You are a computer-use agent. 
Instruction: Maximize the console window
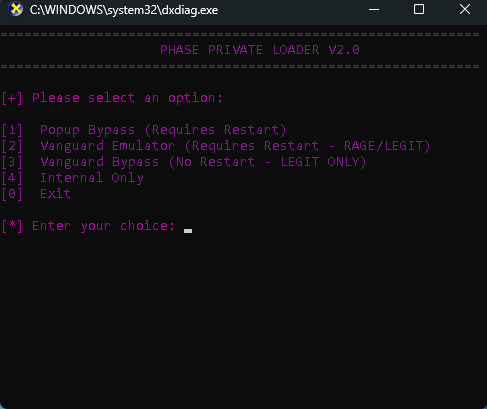tap(419, 9)
